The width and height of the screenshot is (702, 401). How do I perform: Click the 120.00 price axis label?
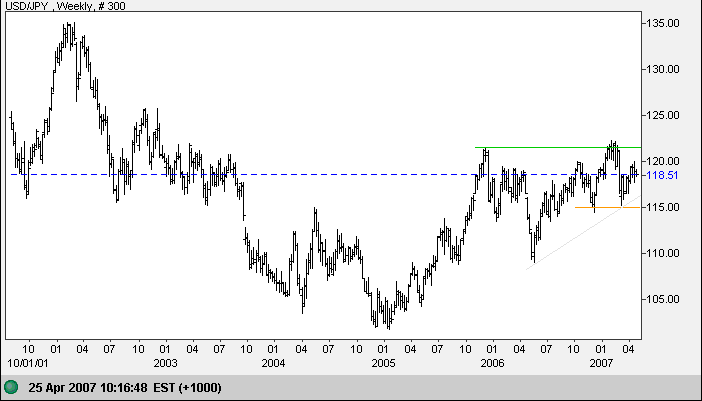point(661,161)
